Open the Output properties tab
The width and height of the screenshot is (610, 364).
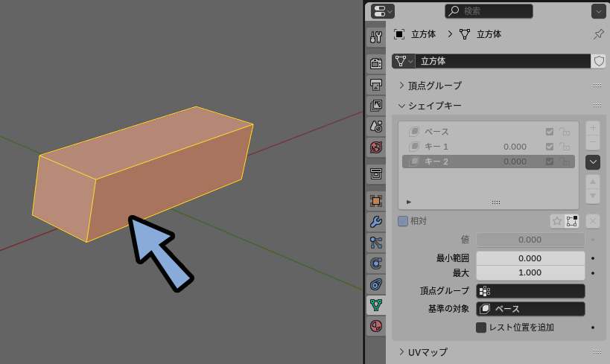pos(376,84)
